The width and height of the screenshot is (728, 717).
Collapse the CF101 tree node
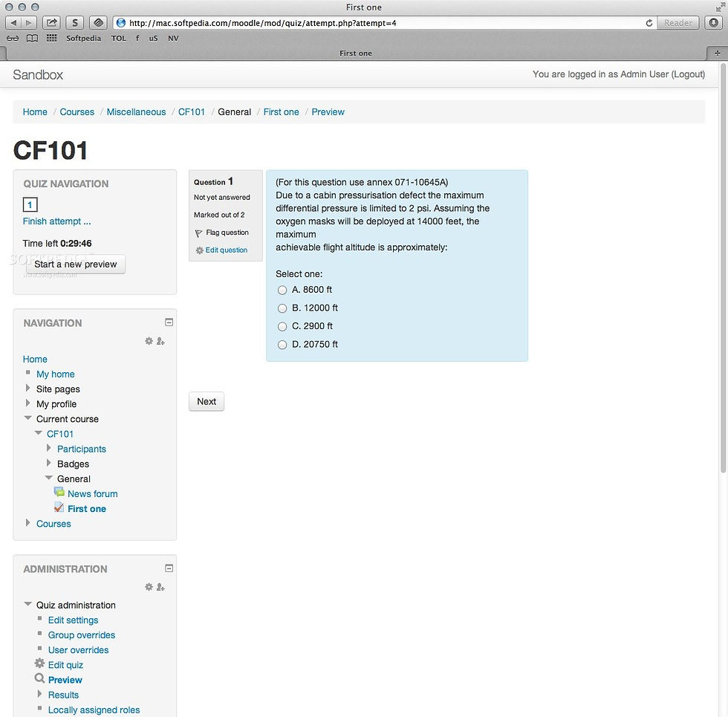pos(38,432)
